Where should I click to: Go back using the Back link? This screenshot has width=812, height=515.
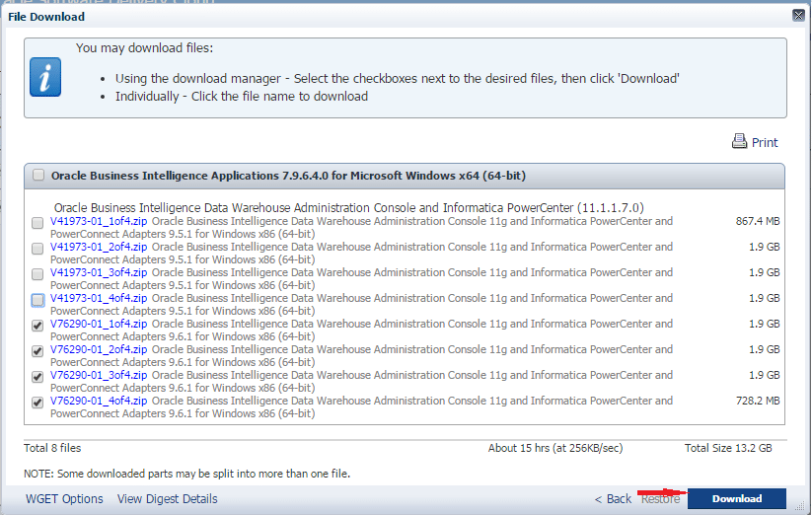(x=613, y=499)
